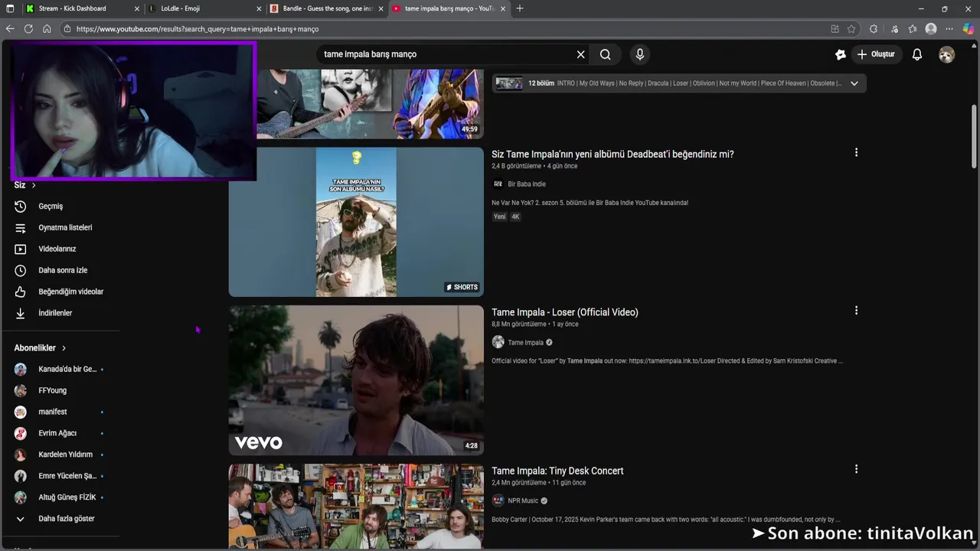Open a new browser tab
Screen dimensions: 980x551
[520, 8]
